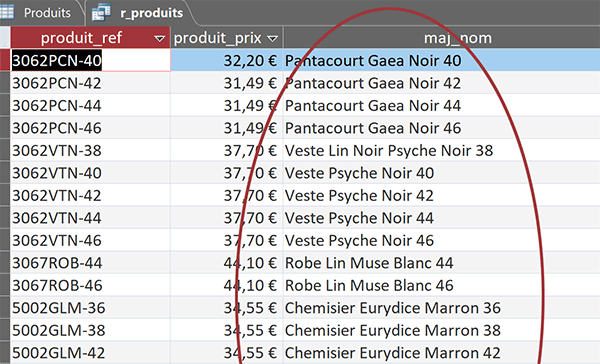
Task: Click Veste Psyche Noir 42 cell
Action: tap(442, 195)
